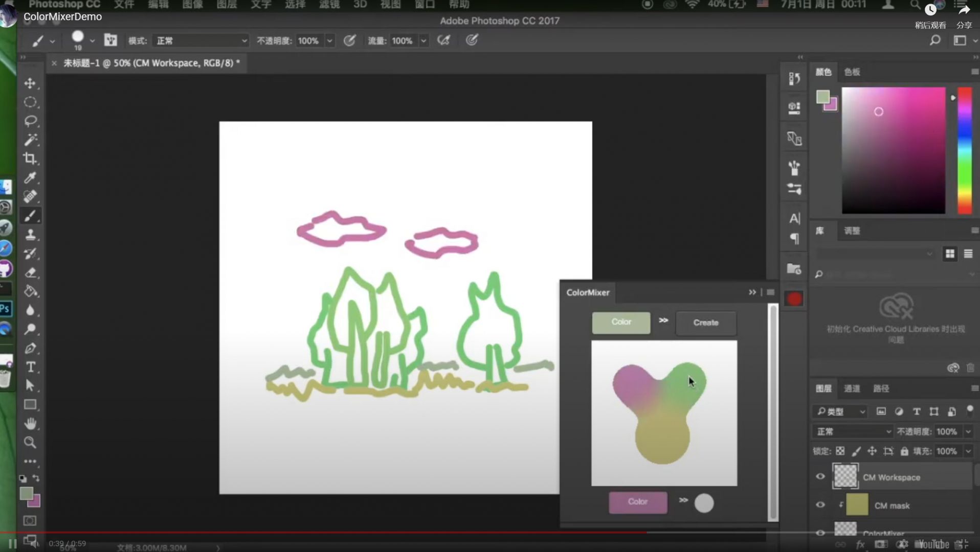Toggle visibility of CM mask layer
The height and width of the screenshot is (552, 980).
820,505
